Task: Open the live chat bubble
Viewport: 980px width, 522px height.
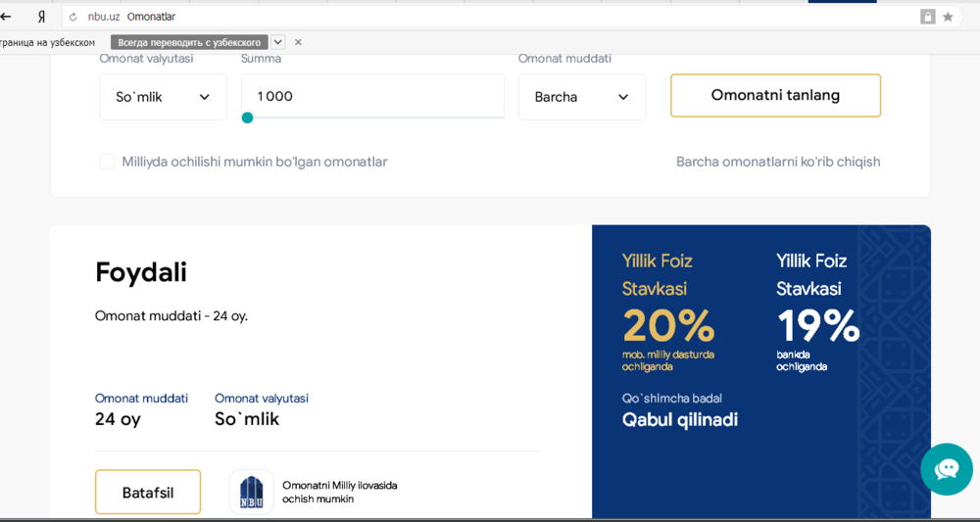Action: click(x=946, y=469)
